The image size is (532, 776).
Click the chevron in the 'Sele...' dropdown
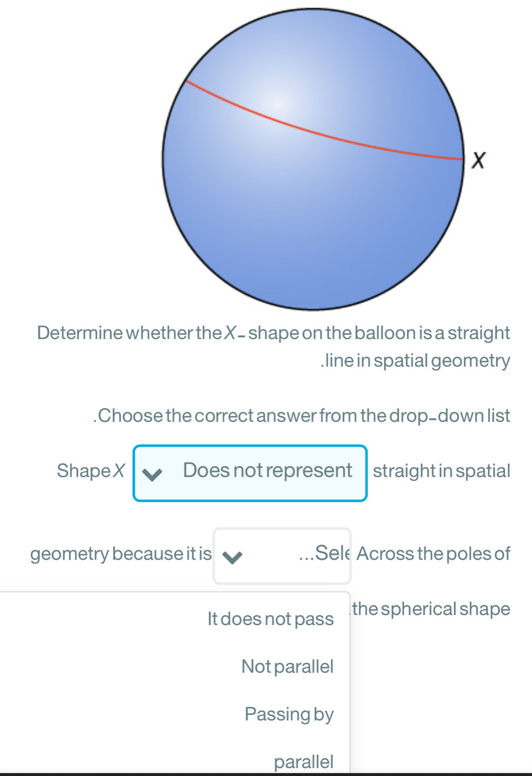(232, 557)
